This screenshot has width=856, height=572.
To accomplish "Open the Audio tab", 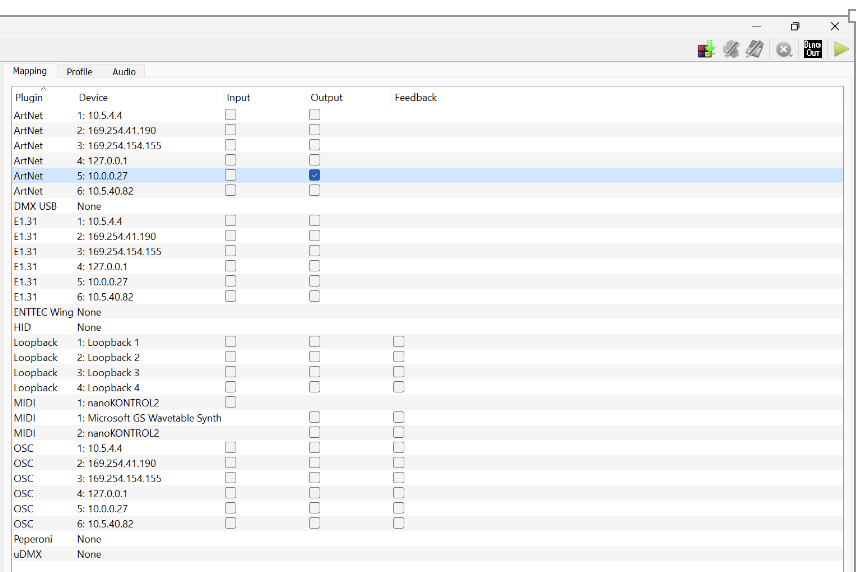I will pos(124,72).
